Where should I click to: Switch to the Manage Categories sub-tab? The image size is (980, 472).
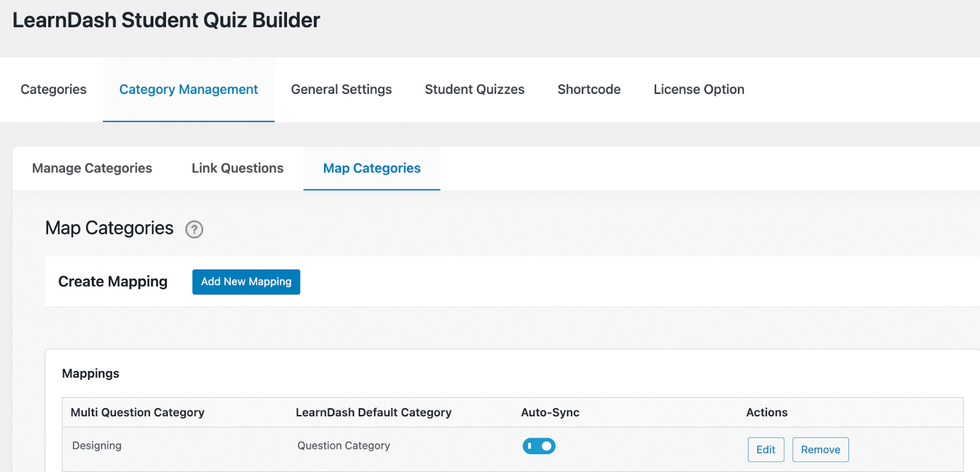pos(92,169)
